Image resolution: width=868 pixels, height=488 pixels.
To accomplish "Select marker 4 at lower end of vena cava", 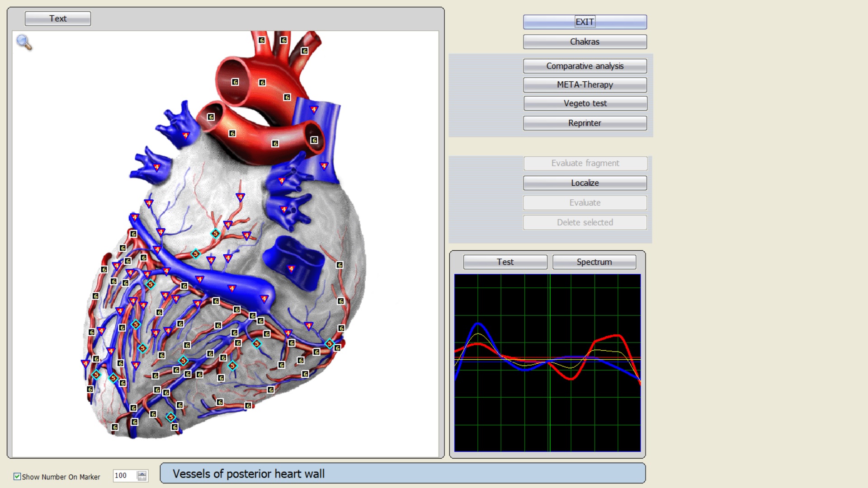I will click(324, 166).
